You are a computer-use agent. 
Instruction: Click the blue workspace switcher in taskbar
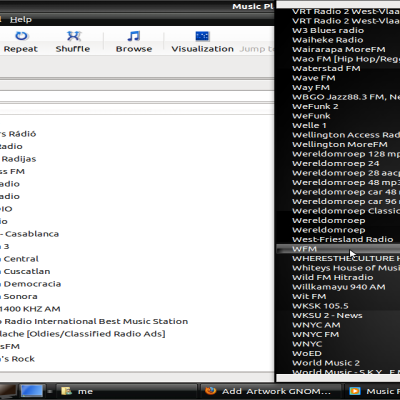32,391
